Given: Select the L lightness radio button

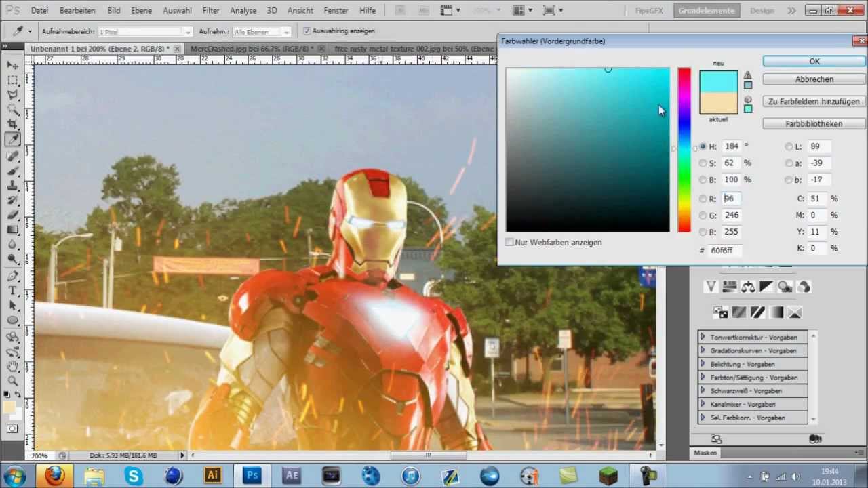Looking at the screenshot, I should 789,146.
